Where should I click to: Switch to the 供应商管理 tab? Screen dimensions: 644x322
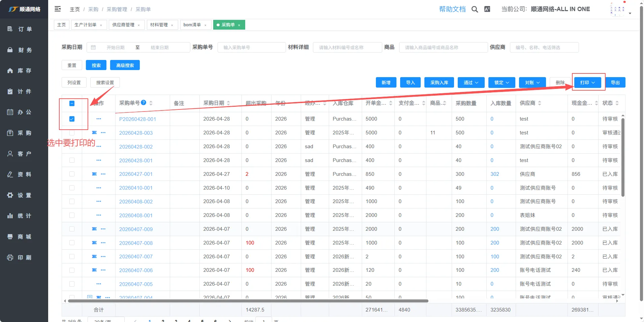(x=123, y=25)
